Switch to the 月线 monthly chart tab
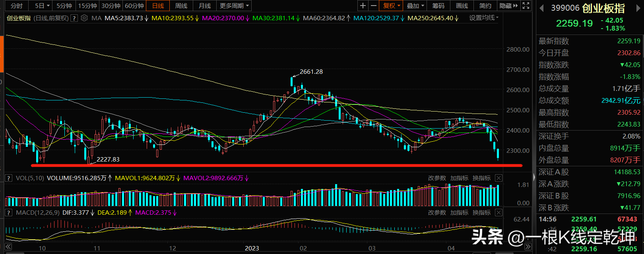The image size is (644, 254). [x=205, y=6]
